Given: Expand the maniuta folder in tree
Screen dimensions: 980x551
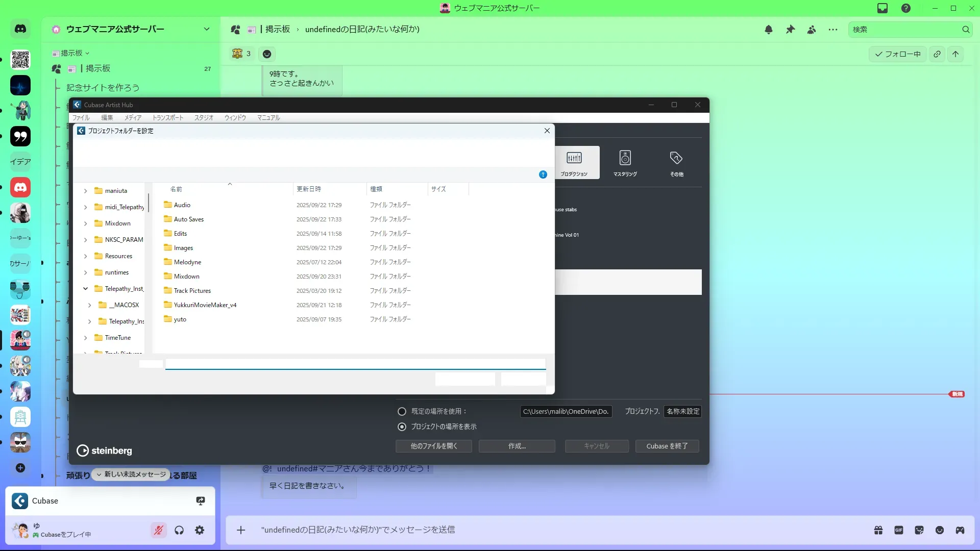Looking at the screenshot, I should coord(85,191).
